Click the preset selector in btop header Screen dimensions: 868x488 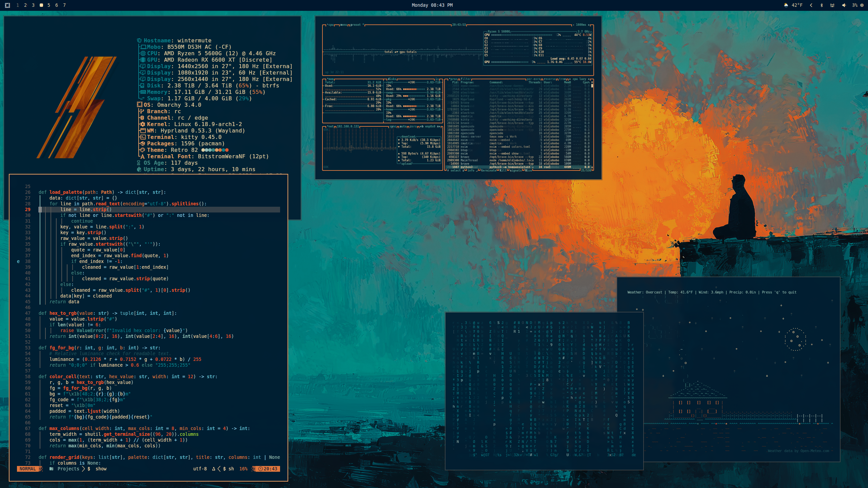(356, 25)
